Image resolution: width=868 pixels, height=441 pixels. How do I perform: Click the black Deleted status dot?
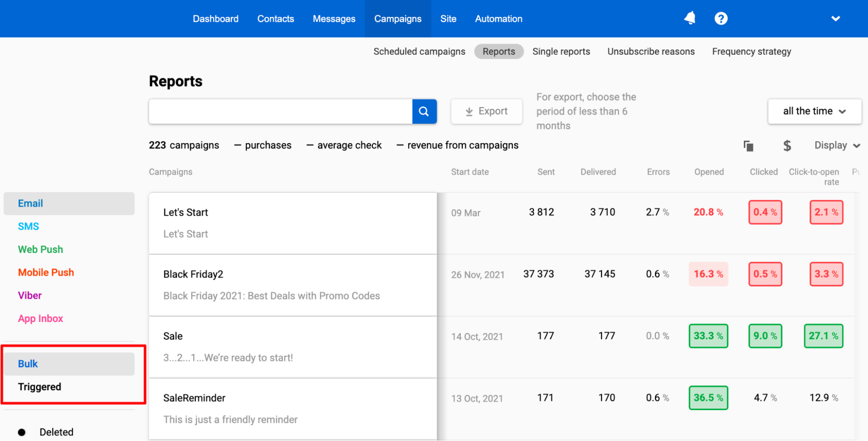(x=22, y=432)
